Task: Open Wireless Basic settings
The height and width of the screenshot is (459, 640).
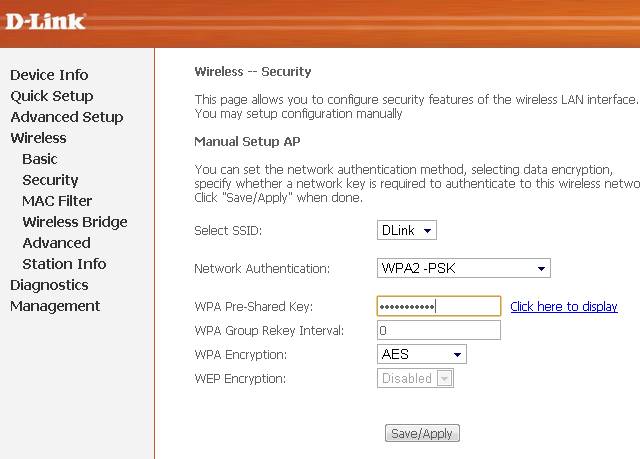Action: [x=40, y=159]
